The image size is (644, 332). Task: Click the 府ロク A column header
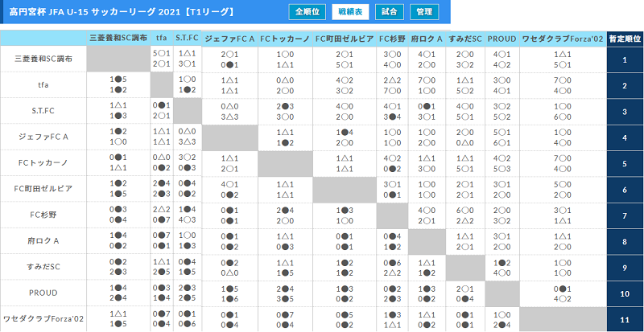pos(427,39)
